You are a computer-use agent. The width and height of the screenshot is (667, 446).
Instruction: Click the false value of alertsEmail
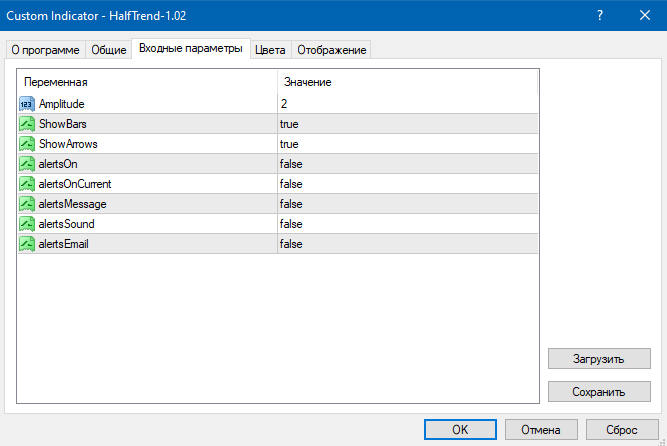point(291,244)
